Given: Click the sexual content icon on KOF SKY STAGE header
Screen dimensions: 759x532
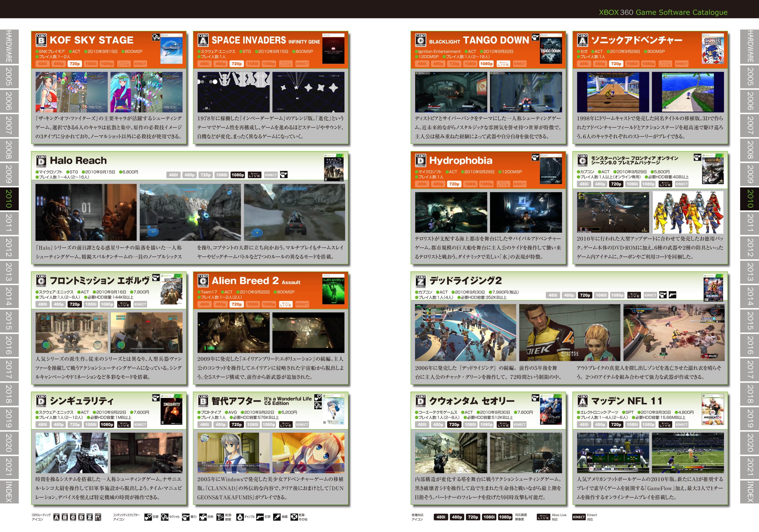Looking at the screenshot, I should tap(156, 37).
